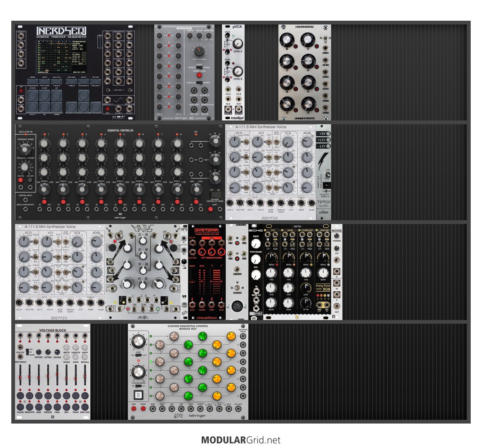Screen dimensions: 482x448
Task: Click the NerdSeq Automate button
Action: (x=84, y=81)
